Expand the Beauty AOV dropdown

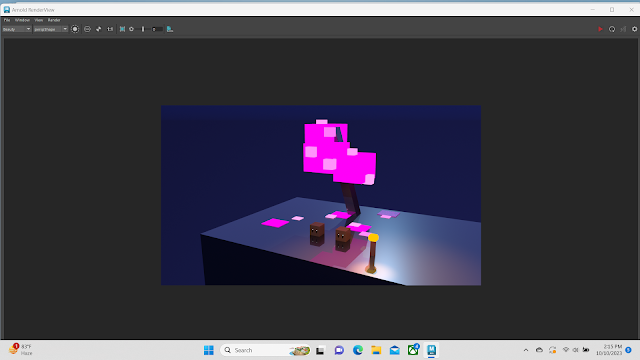(17, 29)
